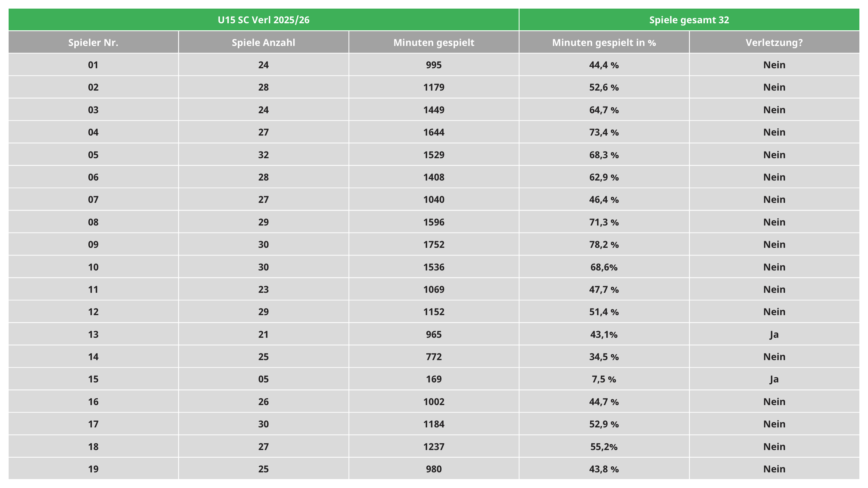
Task: Click the 43,8 % cell in last row
Action: (x=604, y=469)
